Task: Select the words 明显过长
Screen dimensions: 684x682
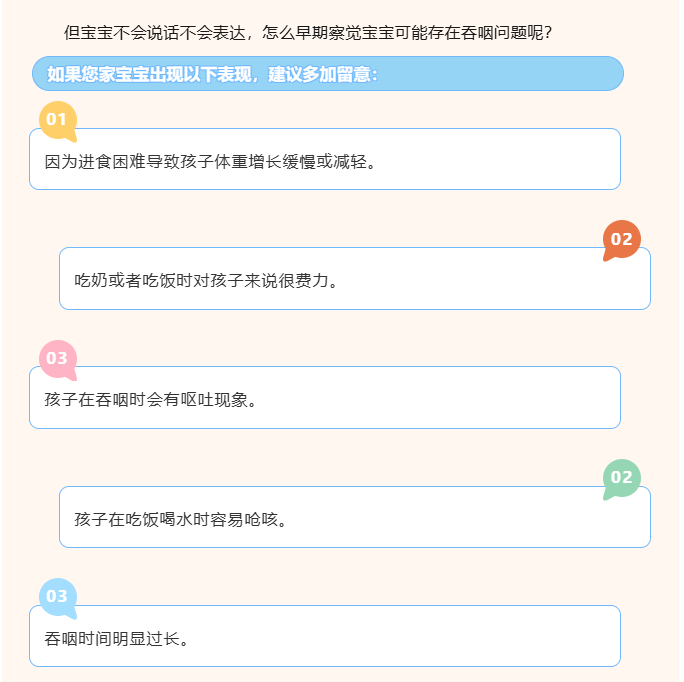Action: (147, 638)
